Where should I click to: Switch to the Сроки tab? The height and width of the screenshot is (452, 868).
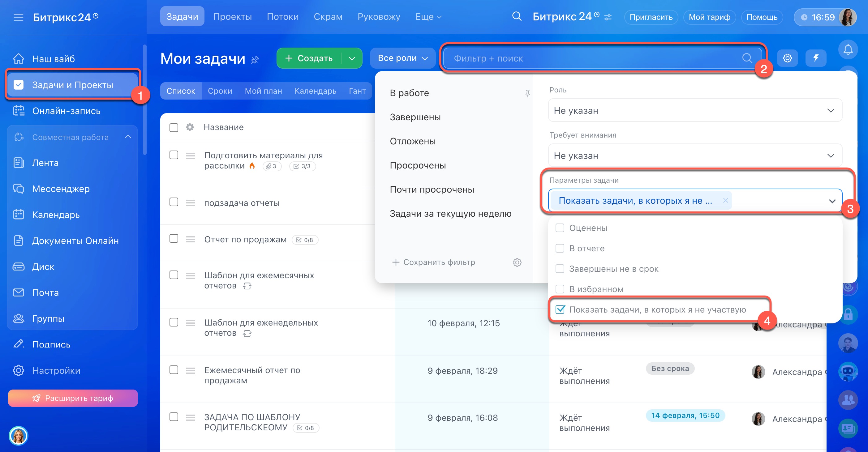point(220,91)
